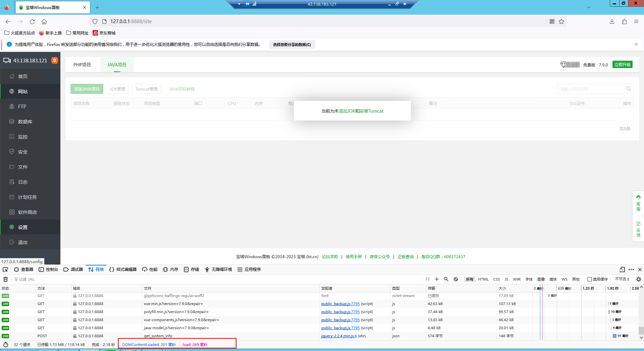Screen dimensions: 644x351
Task: Search network requests with magnifier
Action: (446, 279)
